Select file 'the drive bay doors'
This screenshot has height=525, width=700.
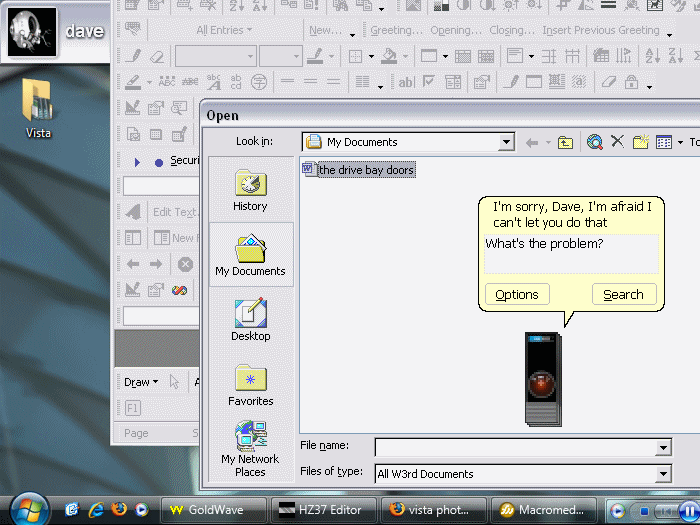(359, 170)
